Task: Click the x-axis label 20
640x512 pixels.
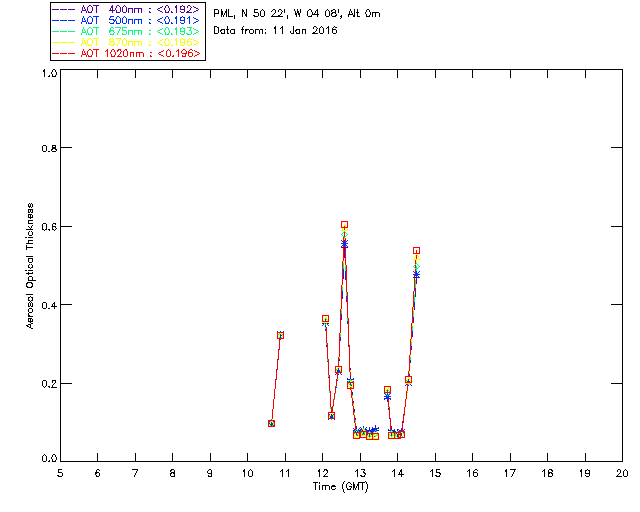Action: (622, 473)
